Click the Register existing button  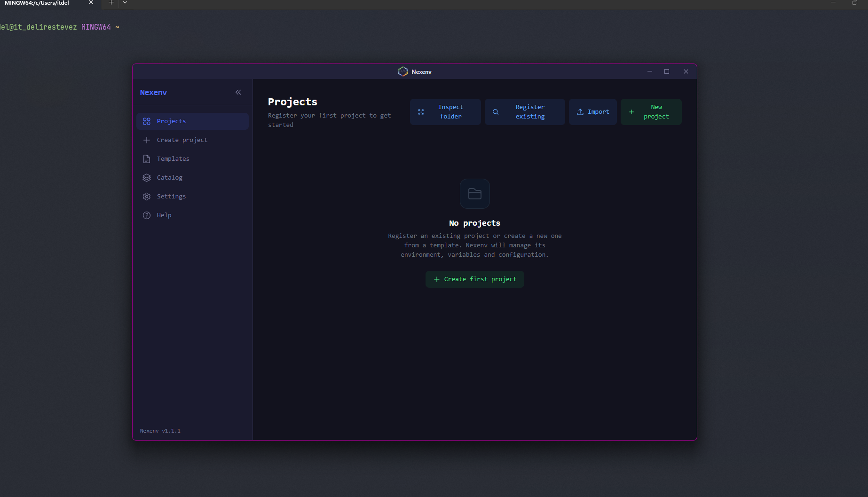pos(525,112)
